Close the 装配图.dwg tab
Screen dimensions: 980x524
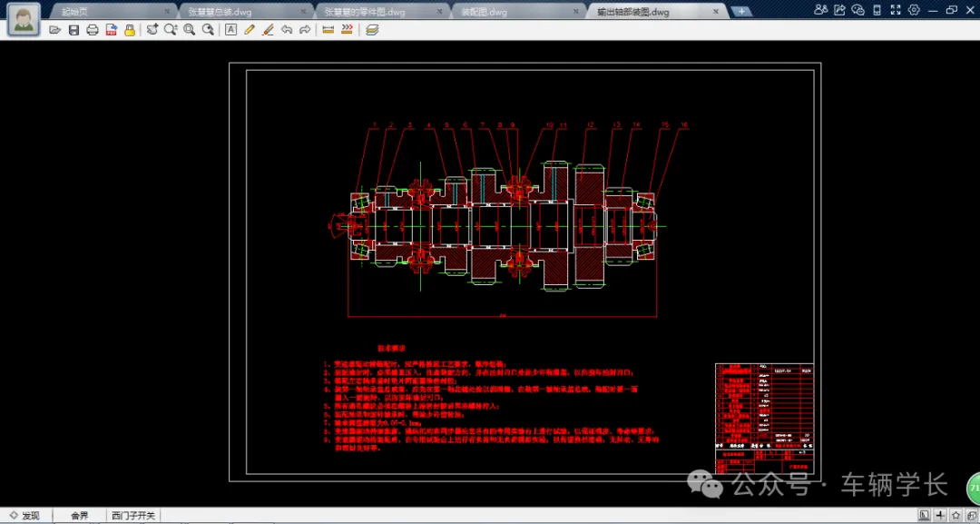pos(576,11)
